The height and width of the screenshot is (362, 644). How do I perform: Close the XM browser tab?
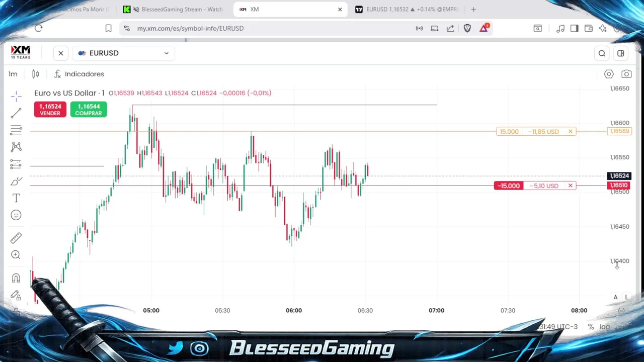(x=340, y=9)
